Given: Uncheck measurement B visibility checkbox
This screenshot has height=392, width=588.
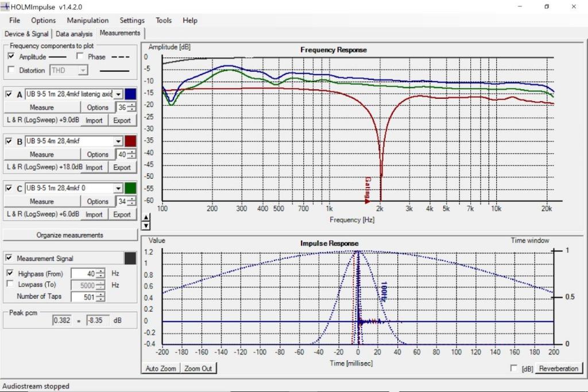Looking at the screenshot, I should tap(9, 141).
